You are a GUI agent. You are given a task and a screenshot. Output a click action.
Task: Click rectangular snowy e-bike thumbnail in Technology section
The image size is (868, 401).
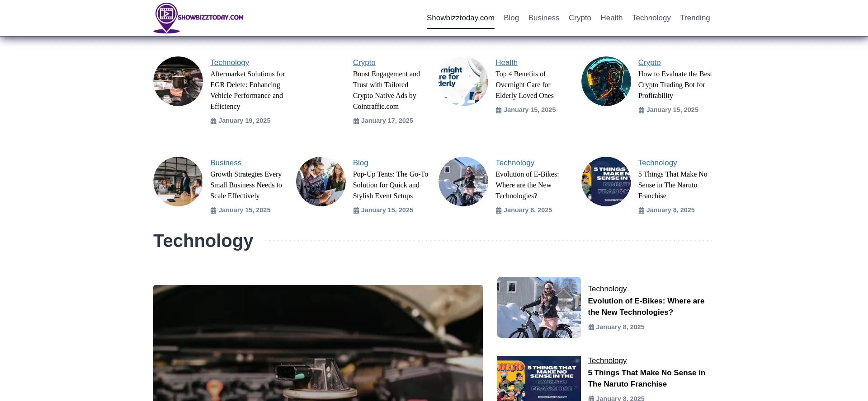tap(539, 307)
